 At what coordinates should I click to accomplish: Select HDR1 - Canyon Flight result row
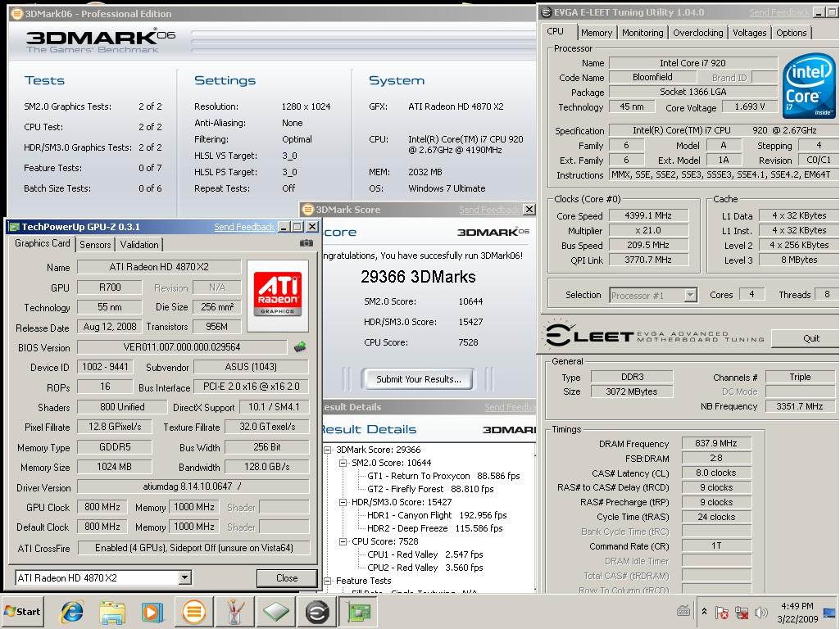coord(437,515)
